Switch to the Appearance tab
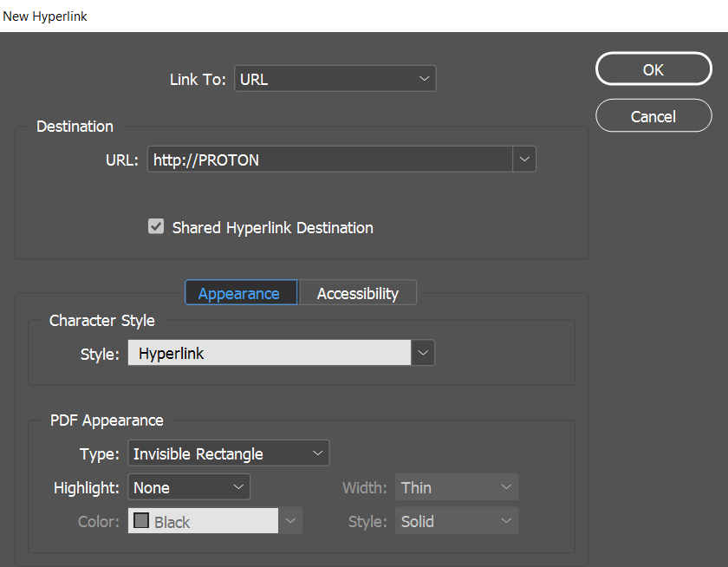The height and width of the screenshot is (567, 728). pos(239,293)
